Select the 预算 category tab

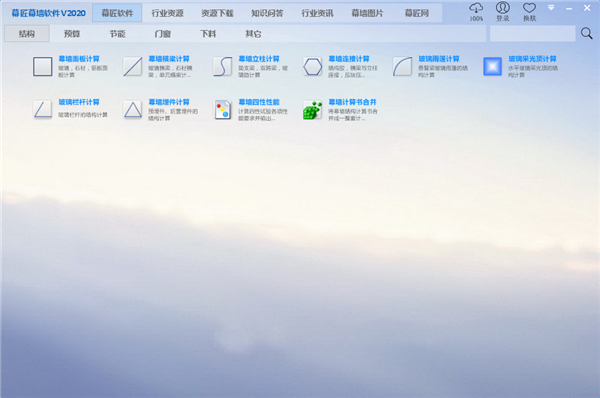(x=72, y=34)
